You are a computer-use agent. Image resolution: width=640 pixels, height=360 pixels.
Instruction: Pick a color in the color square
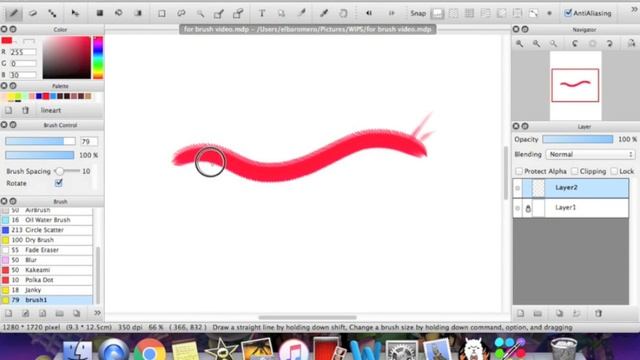[x=67, y=58]
